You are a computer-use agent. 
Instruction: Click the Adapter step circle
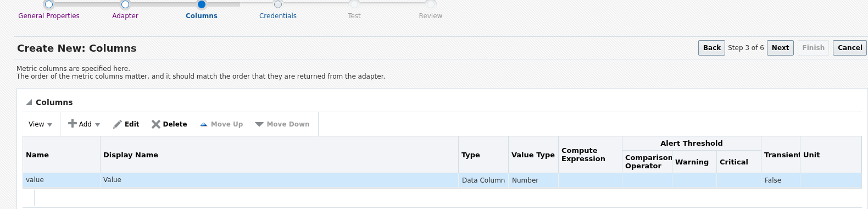coord(125,4)
